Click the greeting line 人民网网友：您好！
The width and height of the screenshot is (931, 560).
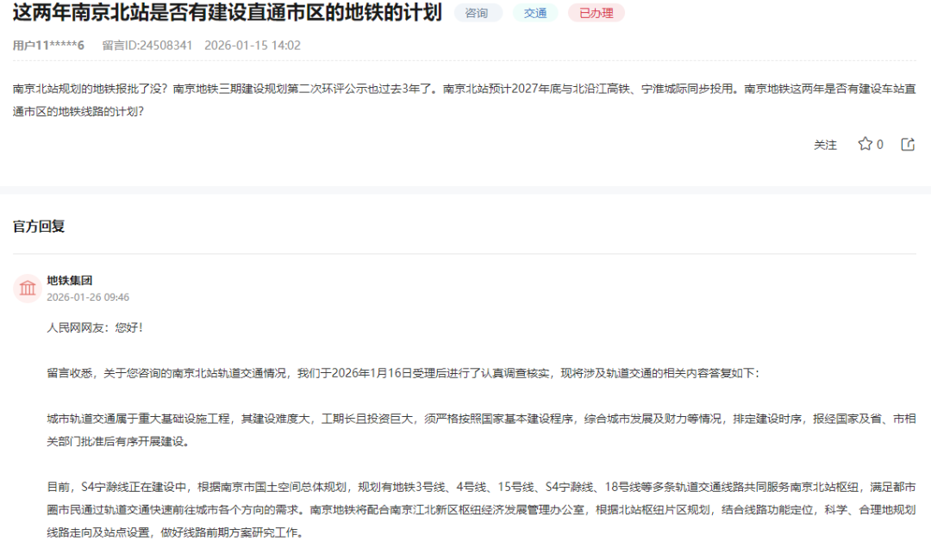coord(95,328)
